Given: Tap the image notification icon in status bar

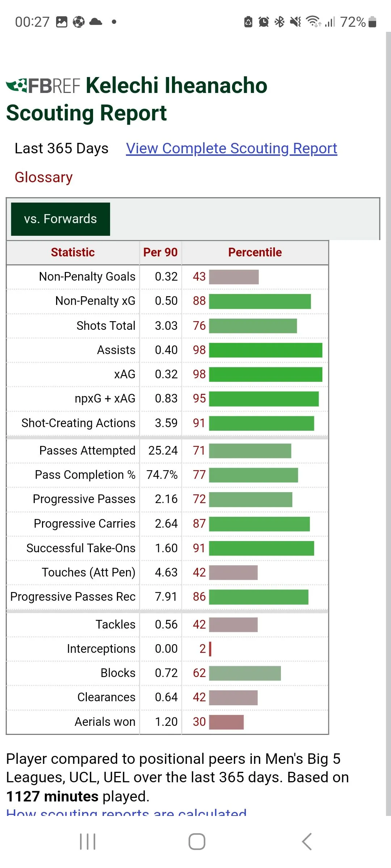Looking at the screenshot, I should [x=62, y=22].
